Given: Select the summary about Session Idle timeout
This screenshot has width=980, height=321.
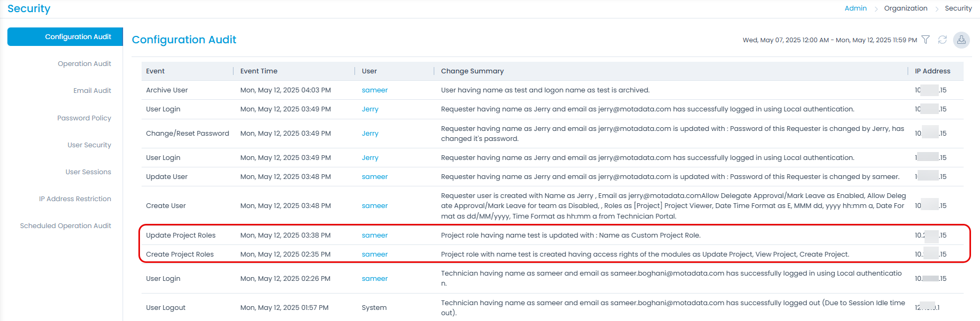Looking at the screenshot, I should (x=673, y=307).
